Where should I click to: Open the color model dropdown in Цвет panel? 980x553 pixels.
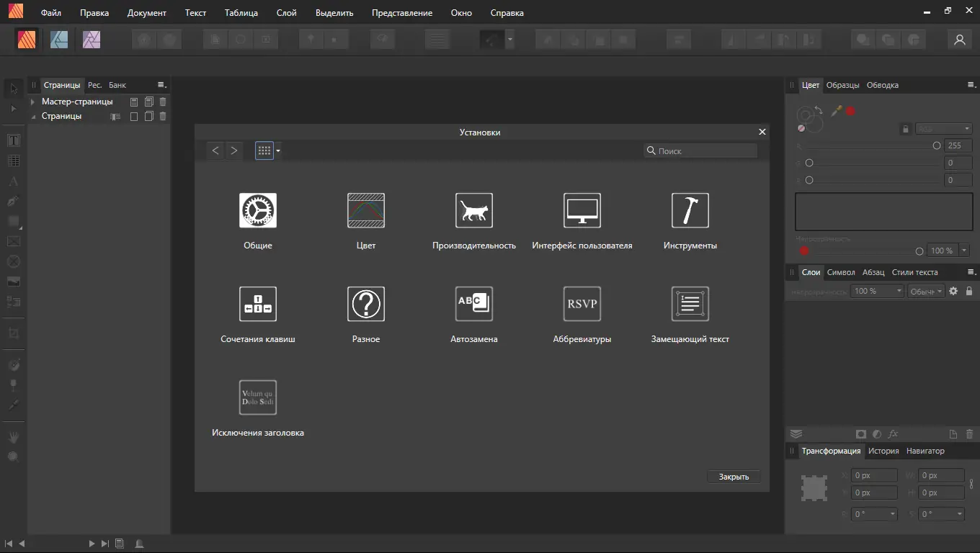[x=944, y=129]
